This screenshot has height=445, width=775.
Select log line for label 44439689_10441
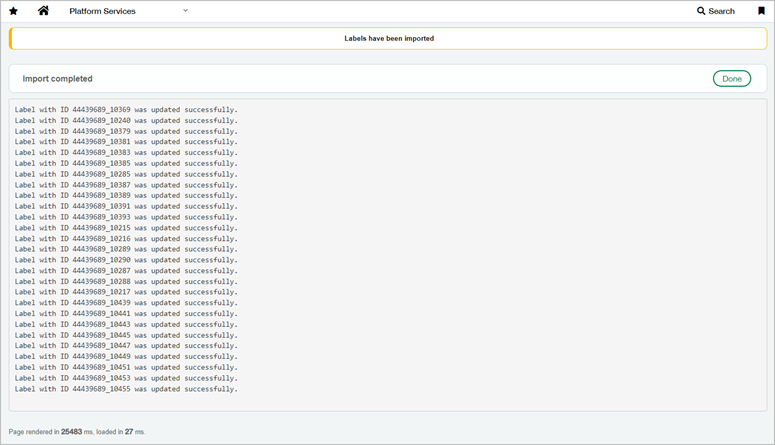pos(126,314)
